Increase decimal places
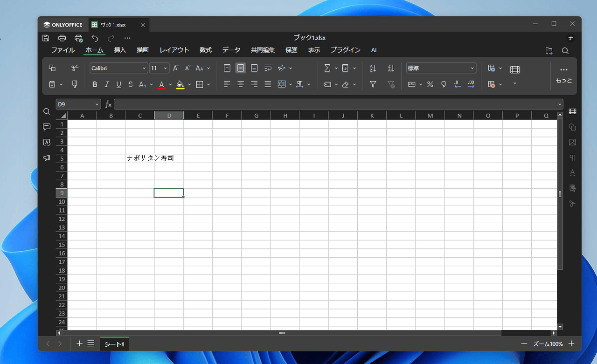The image size is (597, 364). click(x=471, y=84)
